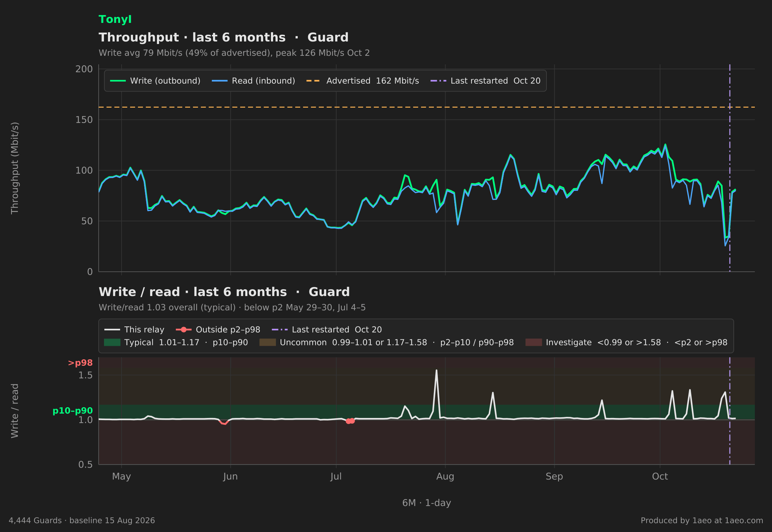772x532 pixels.
Task: Click the Investigate red band swatch
Action: coord(534,343)
